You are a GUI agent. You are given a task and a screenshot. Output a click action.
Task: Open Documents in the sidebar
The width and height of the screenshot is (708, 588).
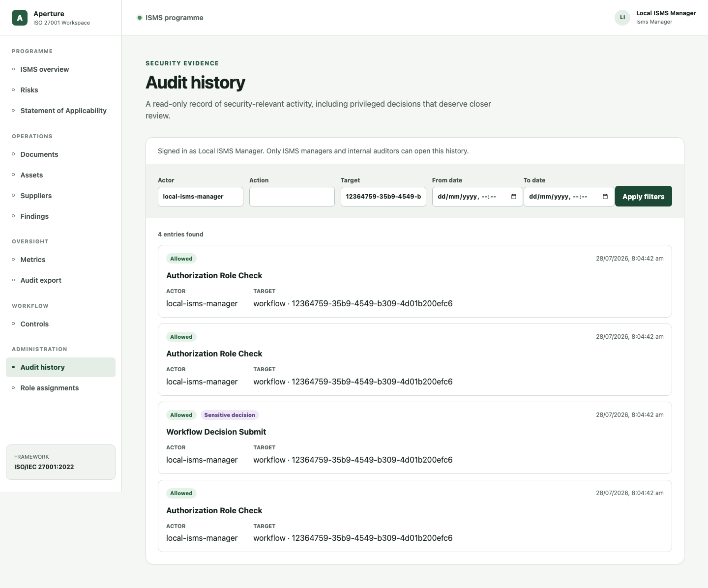(61, 154)
